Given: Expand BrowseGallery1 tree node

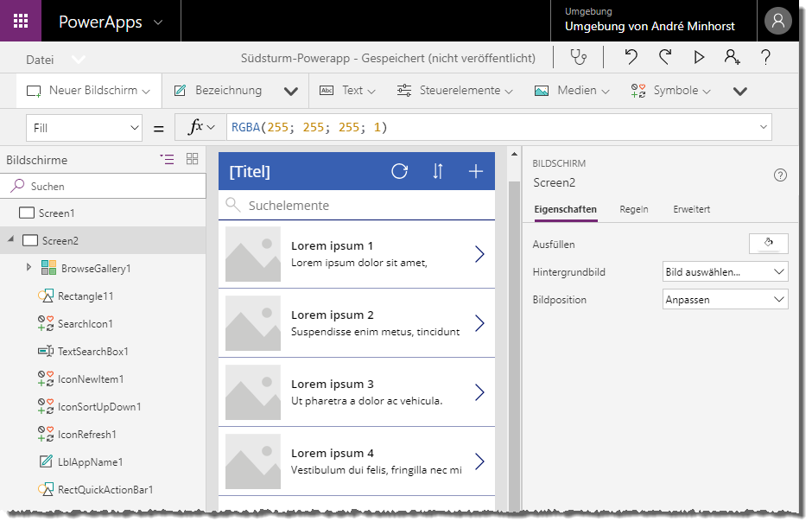Looking at the screenshot, I should tap(29, 268).
